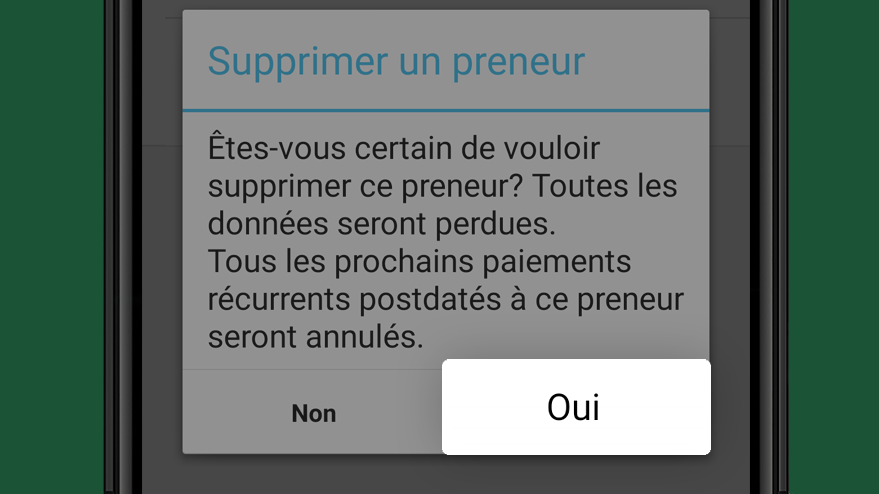This screenshot has height=494, width=879.
Task: Click the green background on the right side
Action: click(x=834, y=247)
